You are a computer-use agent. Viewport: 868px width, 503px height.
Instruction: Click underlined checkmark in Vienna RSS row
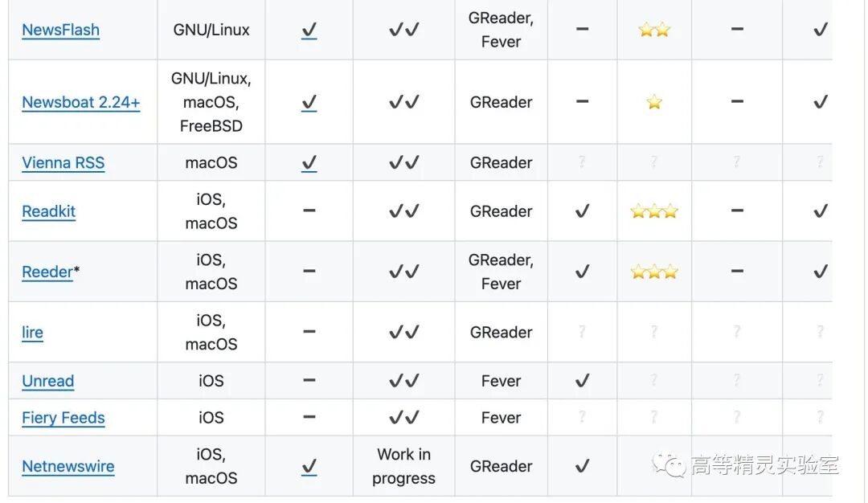click(x=309, y=163)
